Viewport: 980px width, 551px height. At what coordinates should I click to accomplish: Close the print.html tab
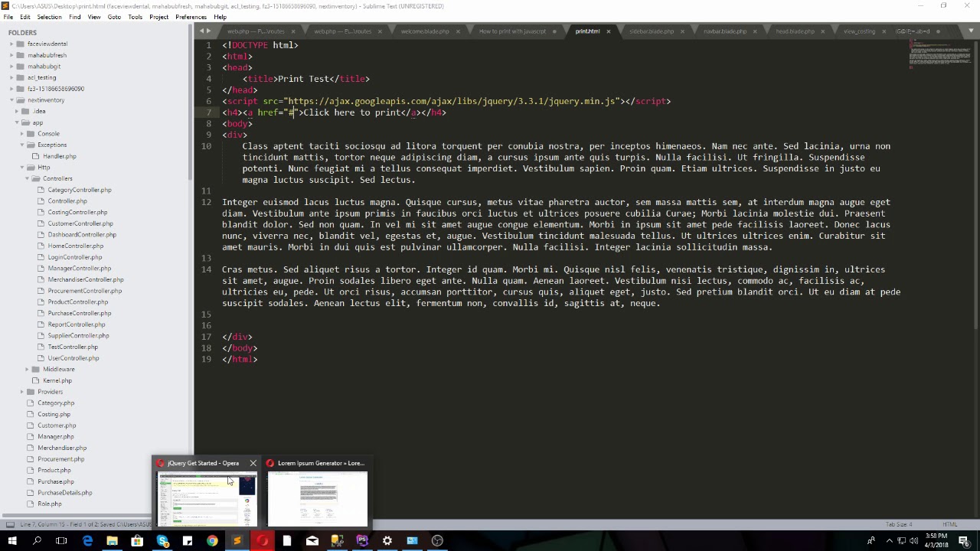[609, 31]
